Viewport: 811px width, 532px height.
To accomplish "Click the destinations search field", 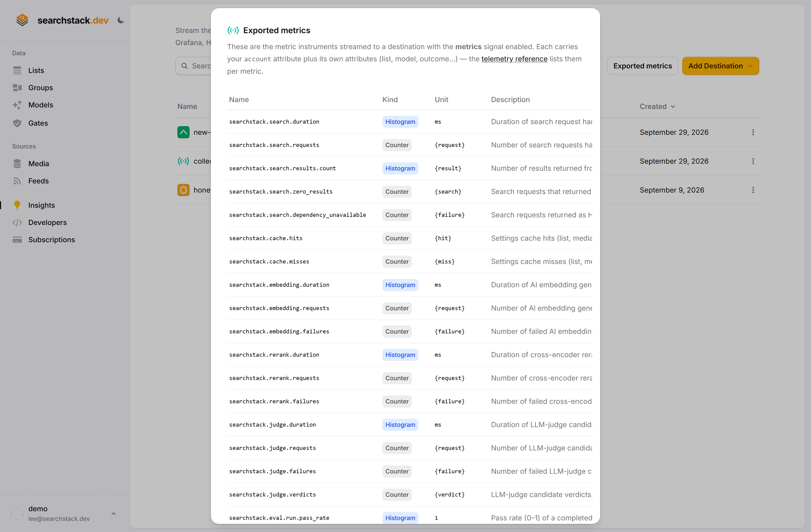I will (x=194, y=66).
